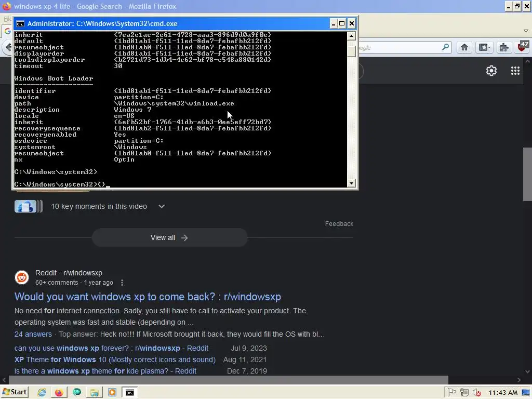Viewport: 532px width, 399px height.
Task: Click the recoveryenabled 'Yes' value
Action: click(x=120, y=135)
